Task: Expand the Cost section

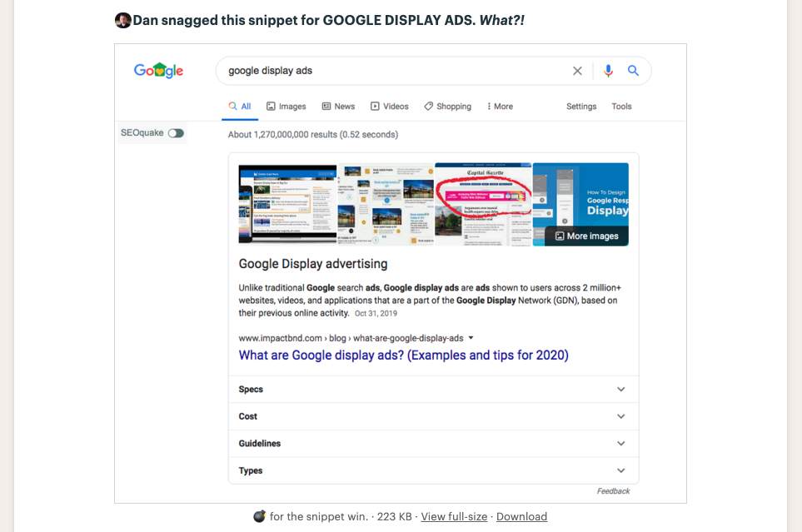Action: click(x=620, y=415)
